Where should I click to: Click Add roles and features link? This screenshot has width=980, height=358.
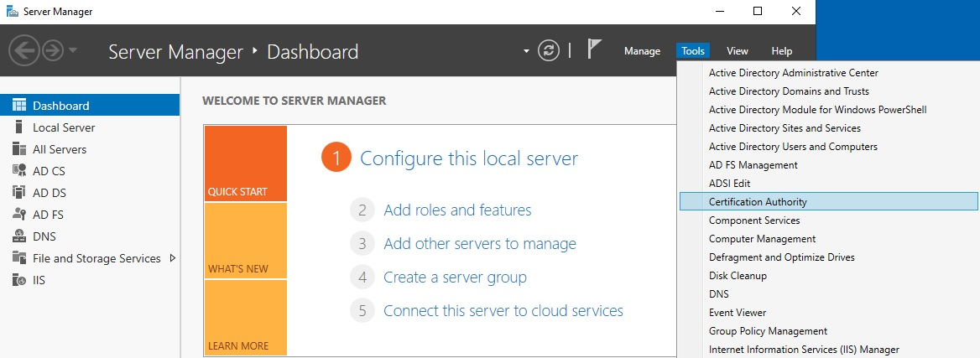(457, 210)
